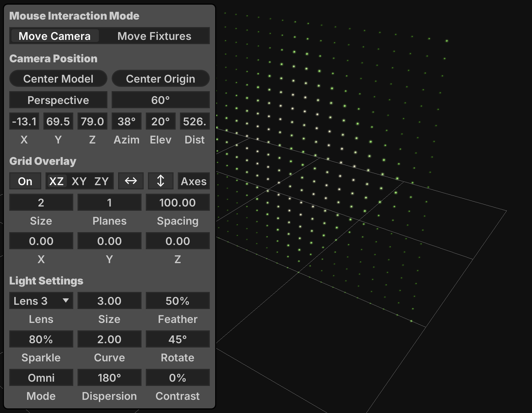Switch mouse mode to Move Fixtures

tap(154, 36)
